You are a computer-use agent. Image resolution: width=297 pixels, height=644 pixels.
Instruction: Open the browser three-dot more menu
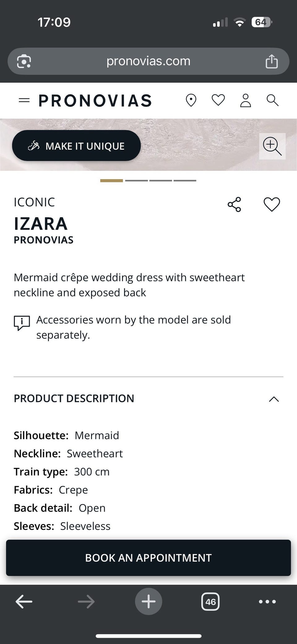[x=267, y=602]
